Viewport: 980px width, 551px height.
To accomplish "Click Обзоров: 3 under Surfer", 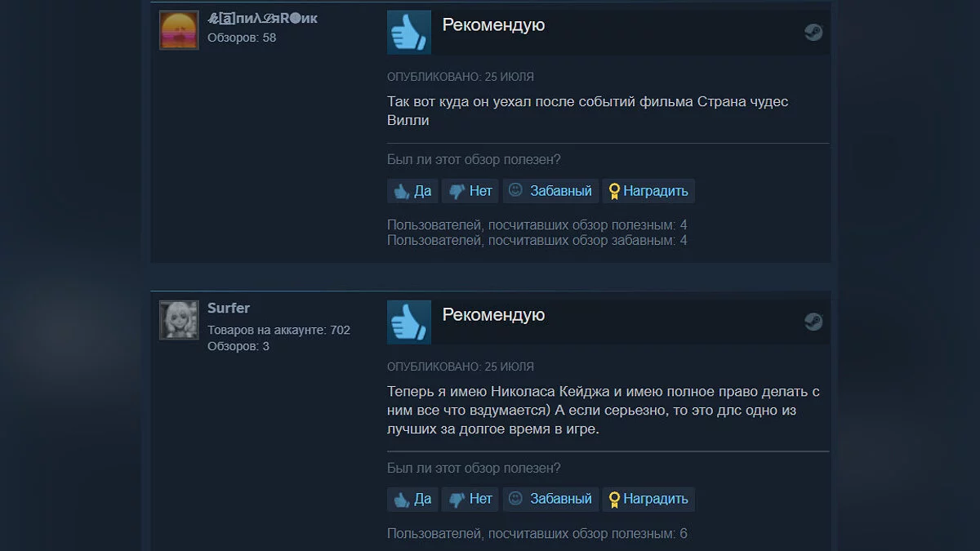I will (x=238, y=346).
